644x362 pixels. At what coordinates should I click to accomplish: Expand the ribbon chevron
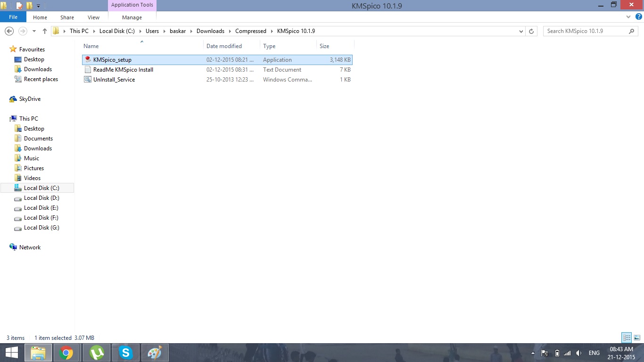[x=628, y=17]
